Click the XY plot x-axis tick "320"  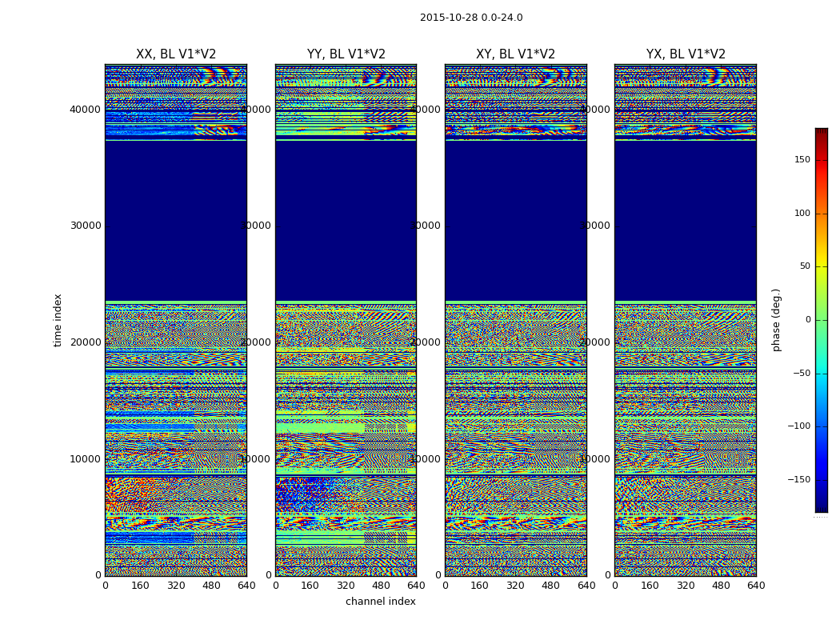tap(515, 586)
